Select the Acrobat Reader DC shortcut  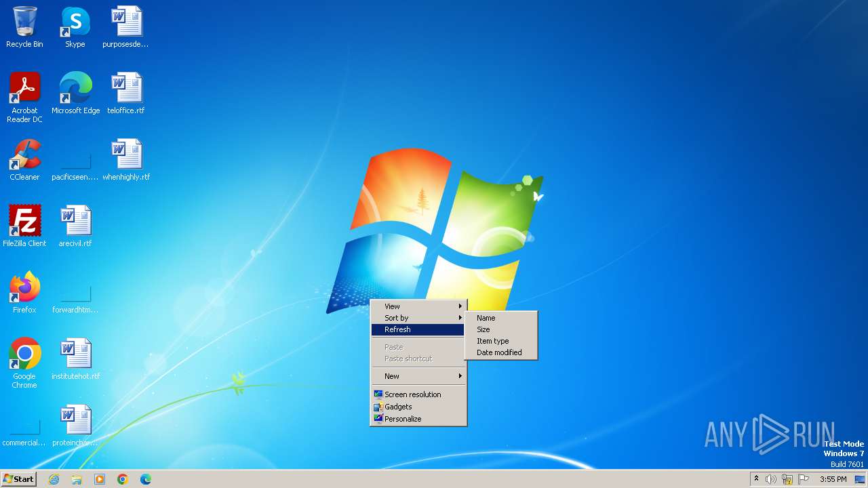(x=24, y=97)
